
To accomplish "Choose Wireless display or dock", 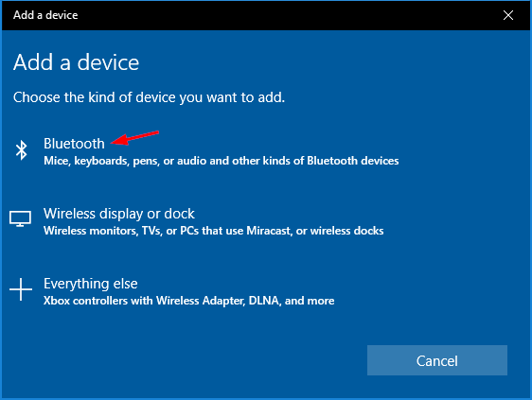I will coord(118,214).
